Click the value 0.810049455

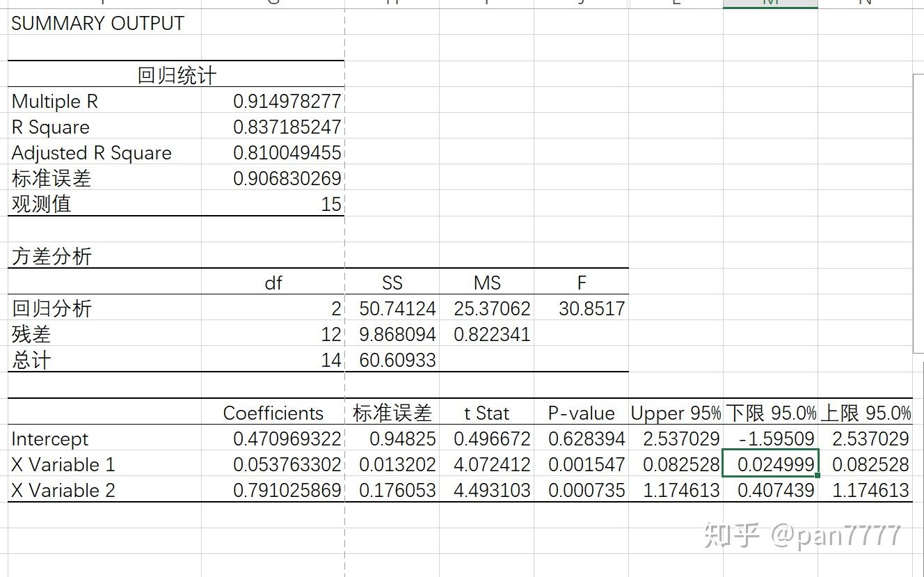coord(287,153)
